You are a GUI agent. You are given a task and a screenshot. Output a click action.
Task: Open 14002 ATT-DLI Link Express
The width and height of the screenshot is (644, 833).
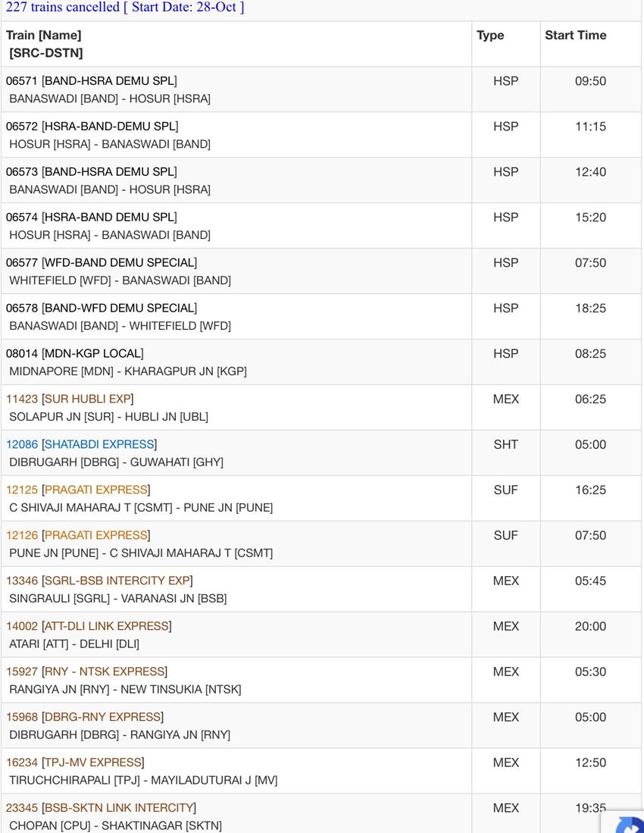tap(89, 626)
